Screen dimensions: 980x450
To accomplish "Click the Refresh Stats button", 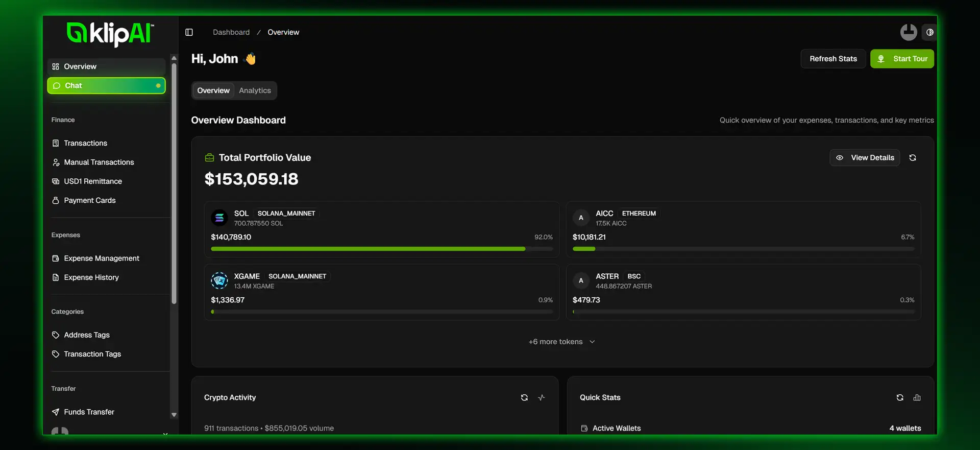I will click(x=833, y=59).
